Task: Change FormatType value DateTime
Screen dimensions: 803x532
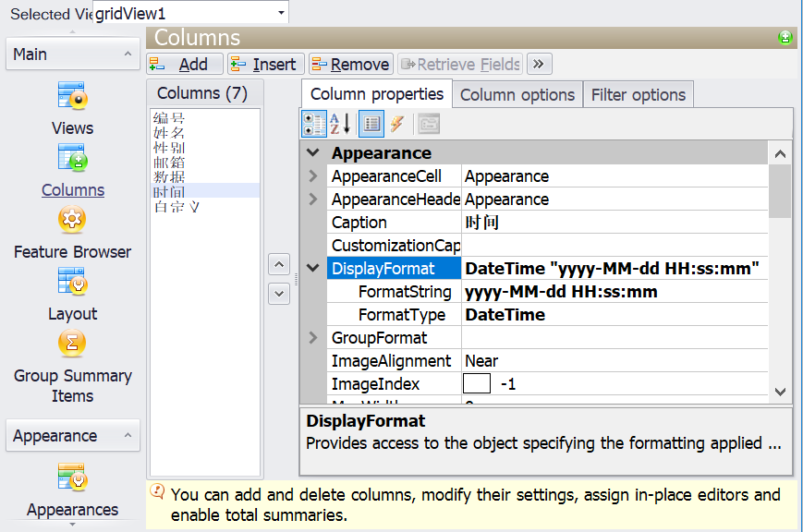Action: click(614, 314)
